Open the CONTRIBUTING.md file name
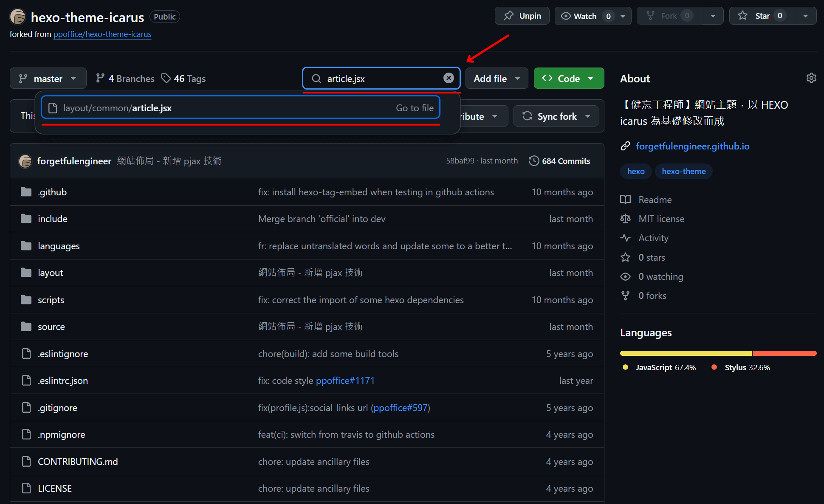This screenshot has width=824, height=504. [x=78, y=462]
